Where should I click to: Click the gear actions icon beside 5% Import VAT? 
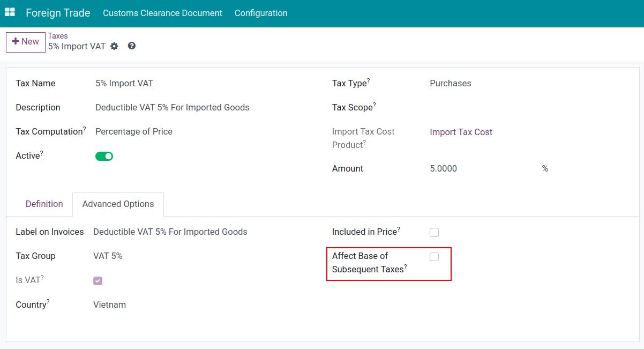pos(114,46)
